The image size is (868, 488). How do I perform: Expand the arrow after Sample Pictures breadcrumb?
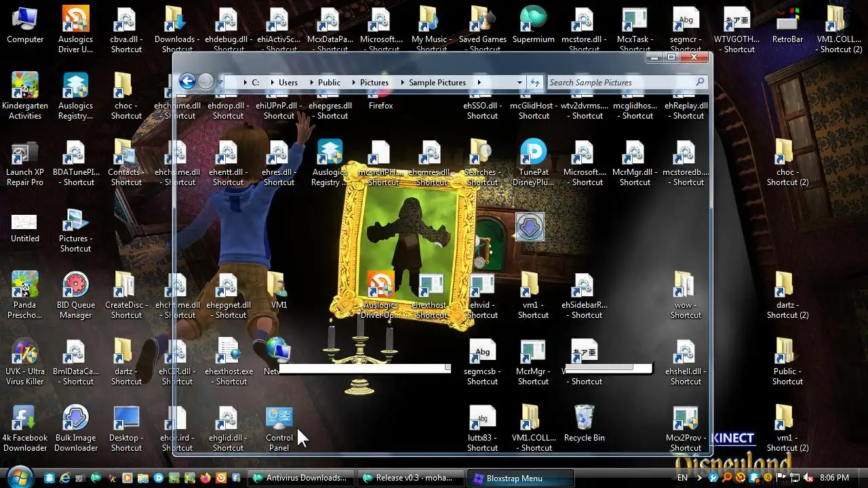[479, 83]
